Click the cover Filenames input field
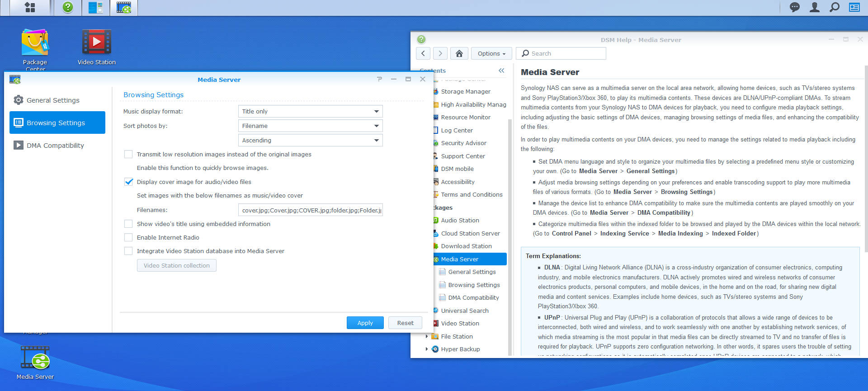This screenshot has height=391, width=868. [x=310, y=210]
